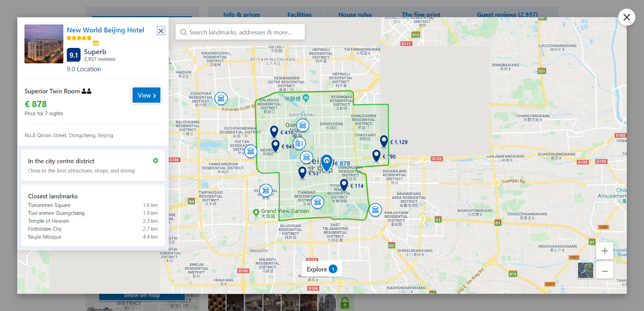Select the € 945 hotel pin
The image size is (644, 311).
(275, 146)
